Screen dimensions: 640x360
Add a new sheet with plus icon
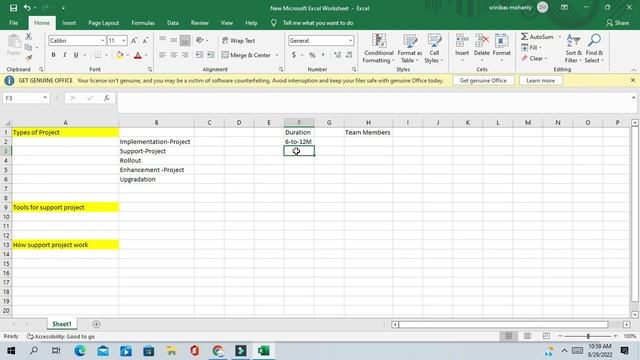pyautogui.click(x=96, y=324)
